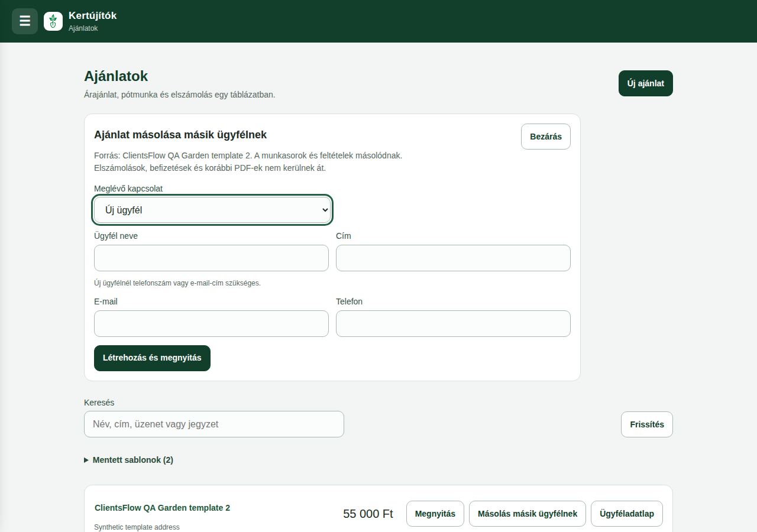This screenshot has height=532, width=757.
Task: Close the copy panel with Bezárás
Action: (546, 137)
